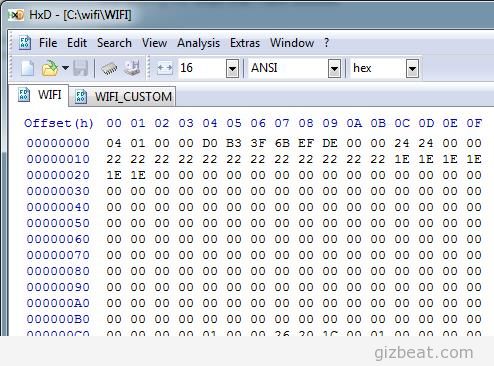This screenshot has height=366, width=494.
Task: Open the ANSI charset dropdown arrow
Action: coord(334,69)
